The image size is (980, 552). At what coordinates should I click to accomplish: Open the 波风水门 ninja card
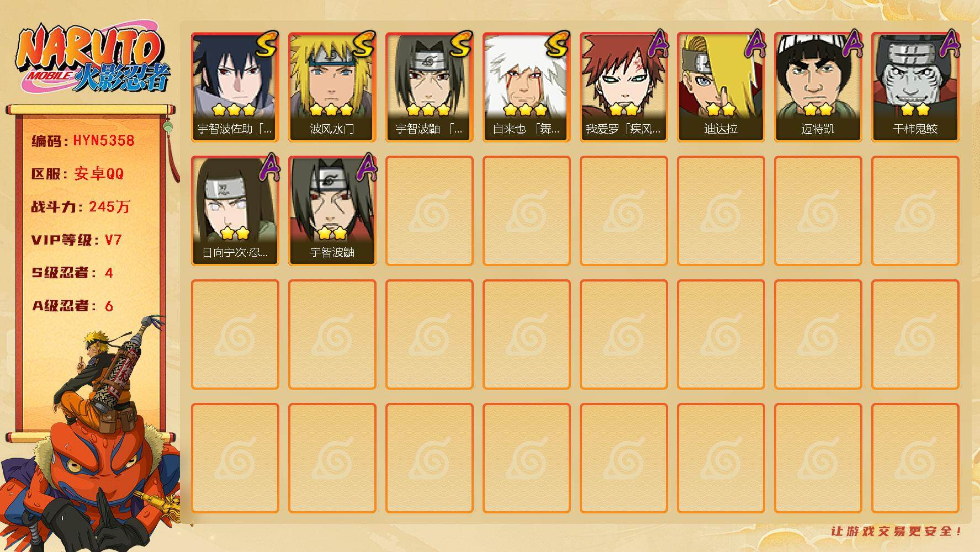point(332,87)
